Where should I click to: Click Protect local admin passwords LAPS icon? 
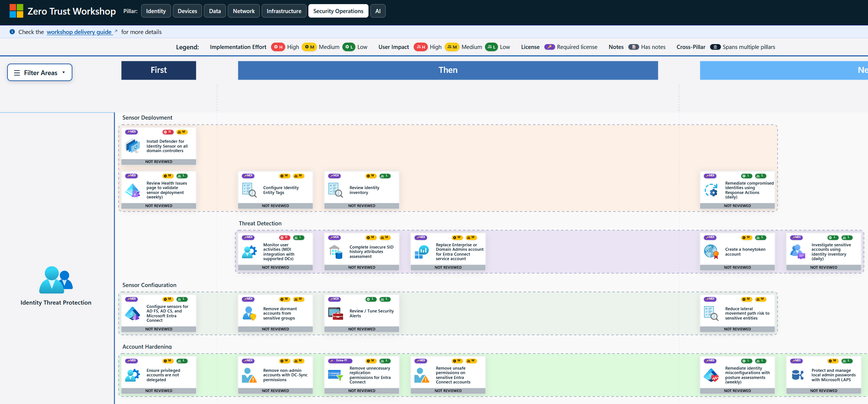[x=797, y=375]
